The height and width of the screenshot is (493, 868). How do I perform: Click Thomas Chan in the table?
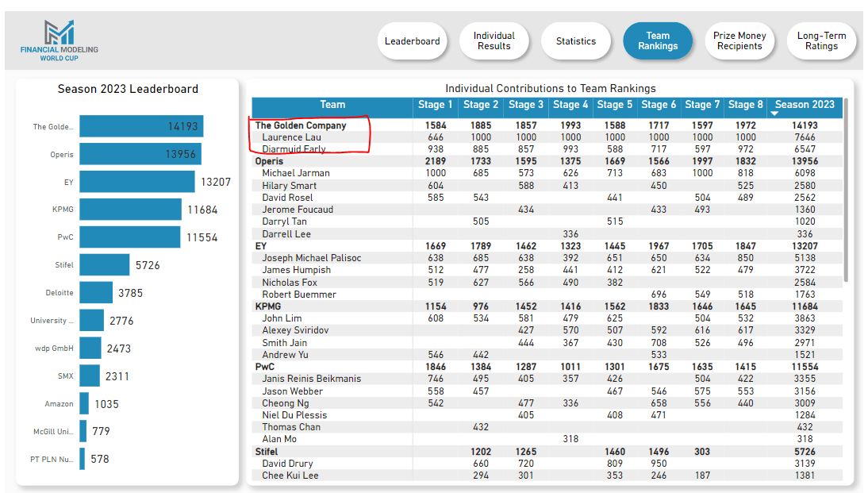pos(291,427)
